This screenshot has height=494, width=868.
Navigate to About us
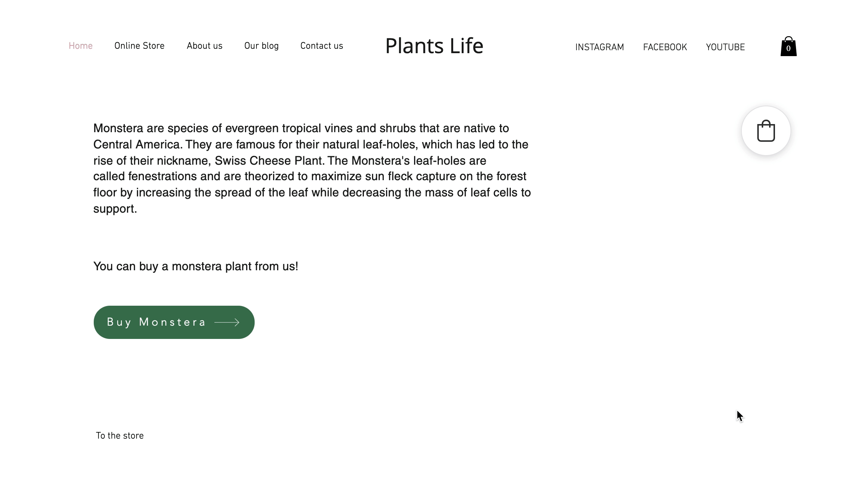(x=204, y=46)
